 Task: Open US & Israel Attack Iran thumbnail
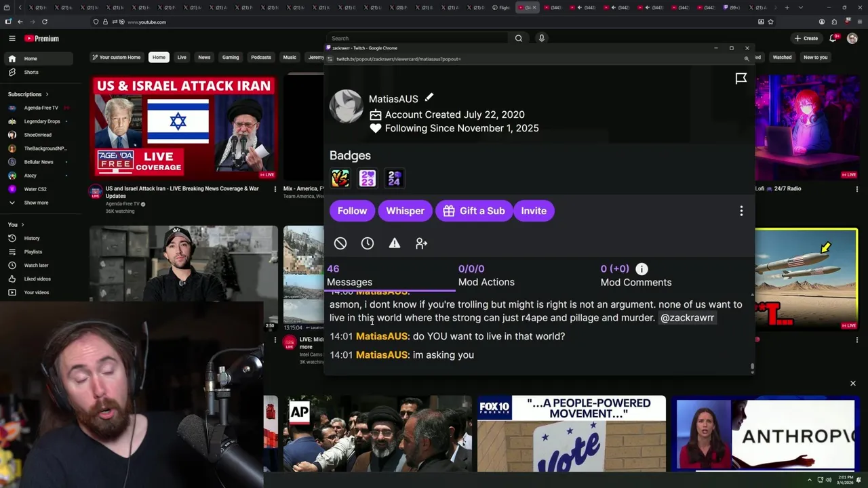click(184, 127)
